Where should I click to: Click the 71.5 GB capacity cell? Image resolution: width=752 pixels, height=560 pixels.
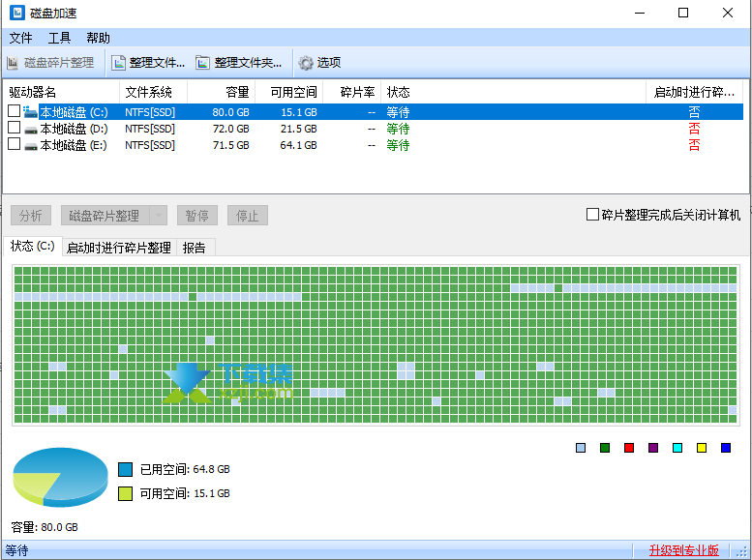coord(231,145)
